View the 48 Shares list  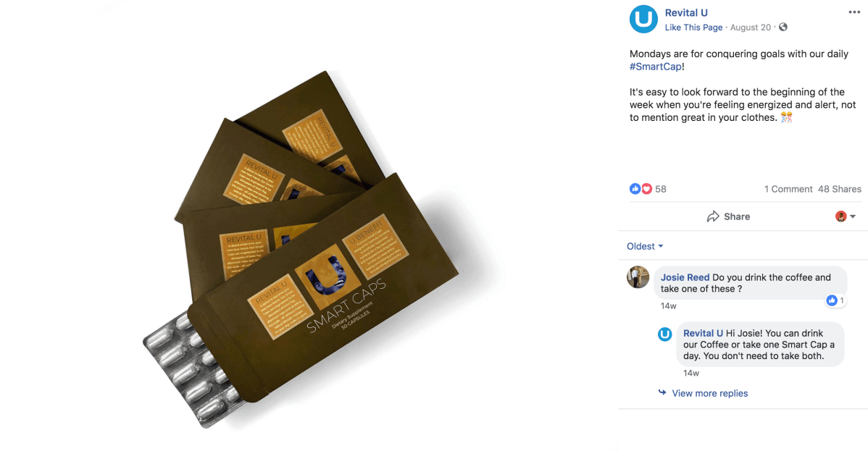pos(840,189)
